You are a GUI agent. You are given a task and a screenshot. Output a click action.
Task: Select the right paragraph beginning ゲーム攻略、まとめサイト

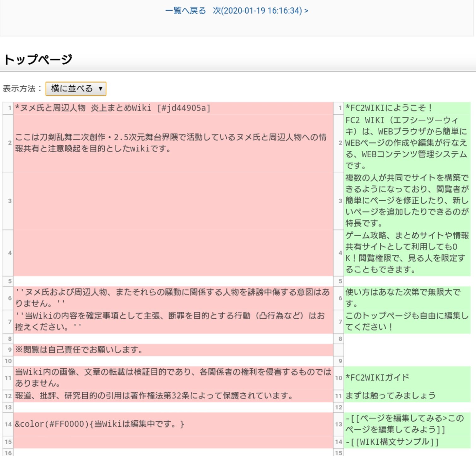pos(407,253)
